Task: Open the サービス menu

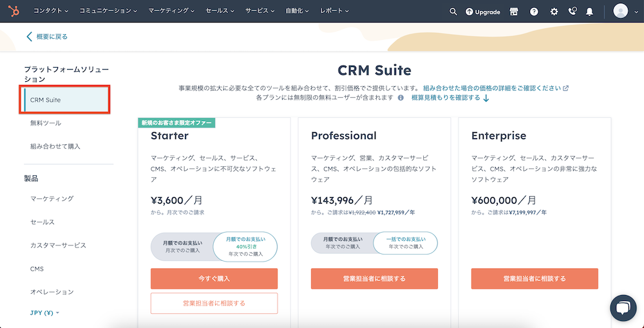Action: [x=260, y=11]
